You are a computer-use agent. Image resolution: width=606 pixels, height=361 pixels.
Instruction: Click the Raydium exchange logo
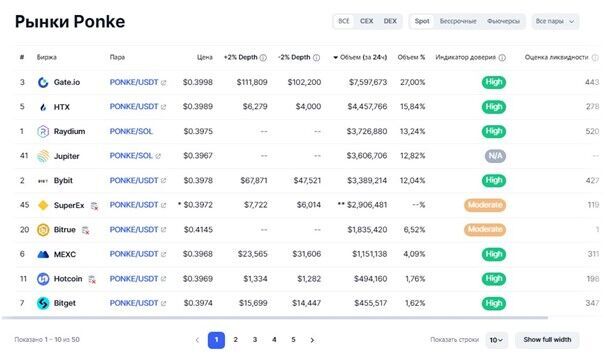pos(43,131)
